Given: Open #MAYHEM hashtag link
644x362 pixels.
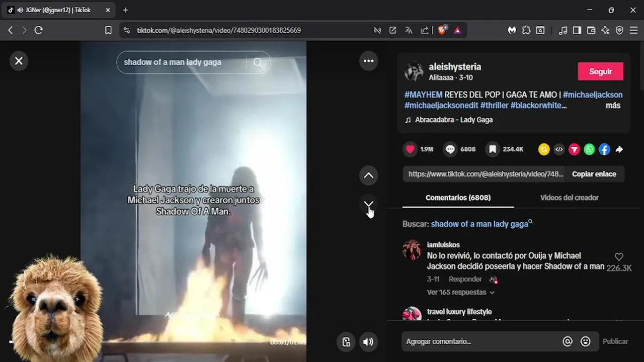Looking at the screenshot, I should 423,95.
